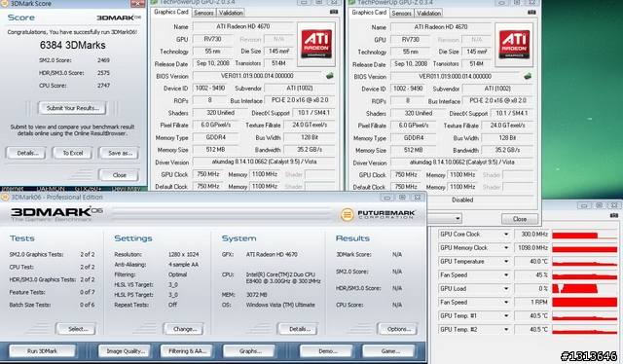Switch to Validation tab in right GPU-Z window
Image resolution: width=623 pixels, height=364 pixels.
(428, 13)
